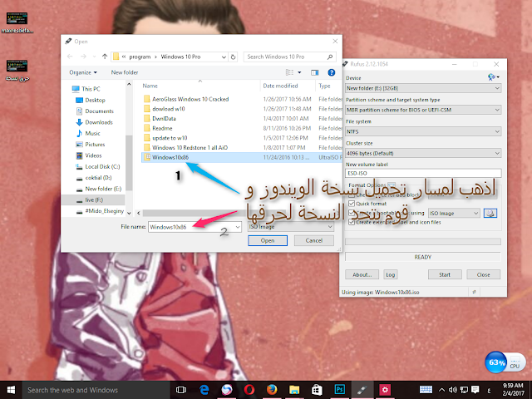The image size is (532, 399).
Task: Click Rufus USB icon on taskbar
Action: (362, 390)
